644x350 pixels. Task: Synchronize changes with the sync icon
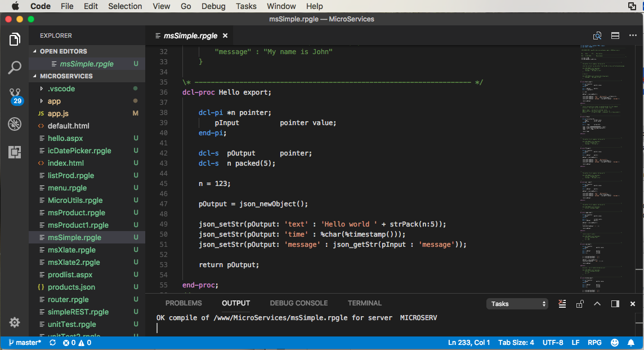tap(52, 343)
